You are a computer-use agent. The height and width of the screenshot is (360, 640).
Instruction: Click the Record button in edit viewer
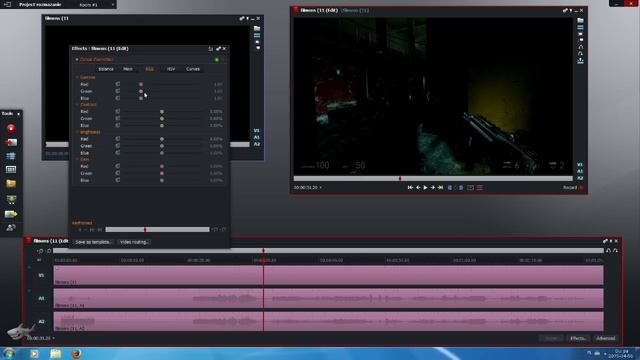(573, 188)
